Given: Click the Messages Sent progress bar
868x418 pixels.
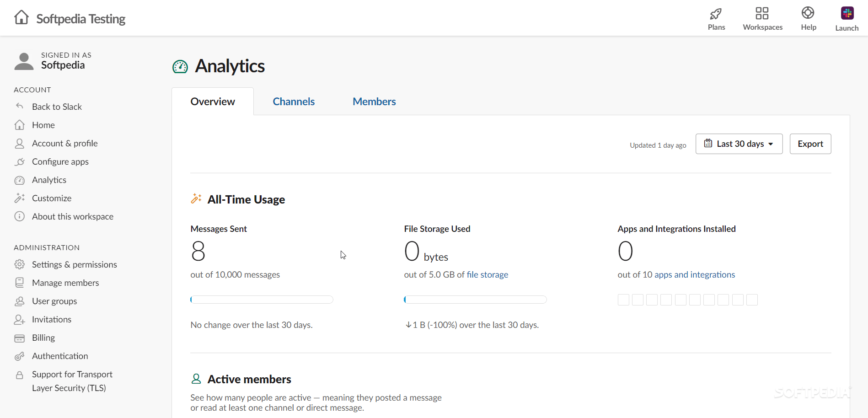Looking at the screenshot, I should (x=262, y=300).
